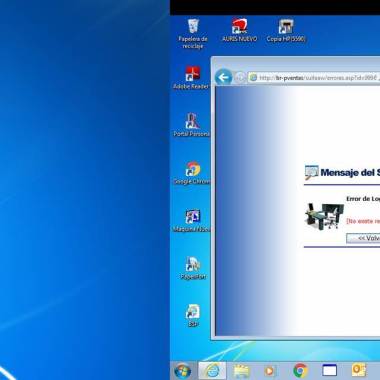The width and height of the screenshot is (380, 380).
Task: Click the greyed forward navigation button
Action: tap(239, 78)
